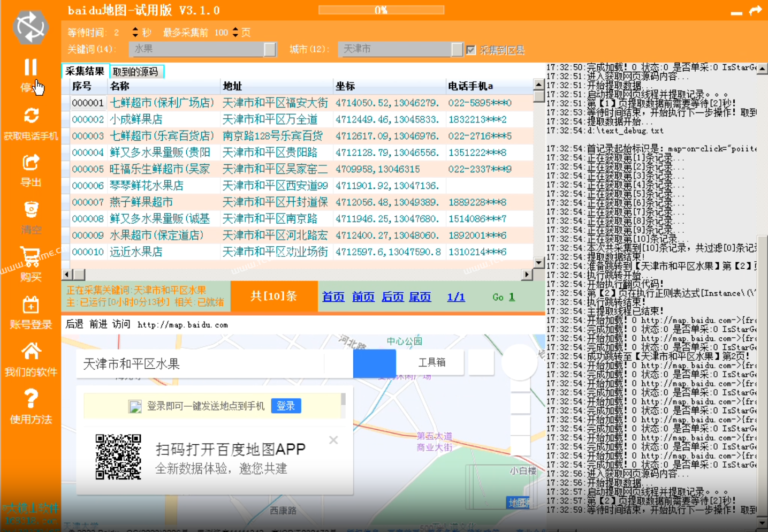Image resolution: width=768 pixels, height=532 pixels.
Task: Click log panel scrollbar up arrow
Action: (762, 68)
